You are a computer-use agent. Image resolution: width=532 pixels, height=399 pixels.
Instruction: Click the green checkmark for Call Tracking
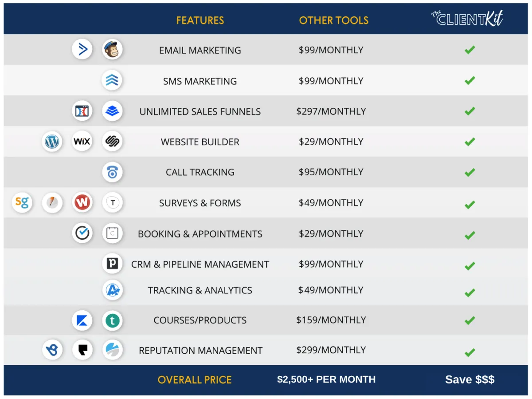pyautogui.click(x=470, y=172)
